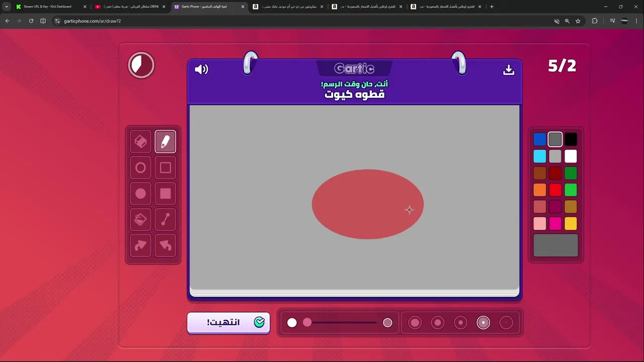Select the highlighted small brush size

(484, 323)
